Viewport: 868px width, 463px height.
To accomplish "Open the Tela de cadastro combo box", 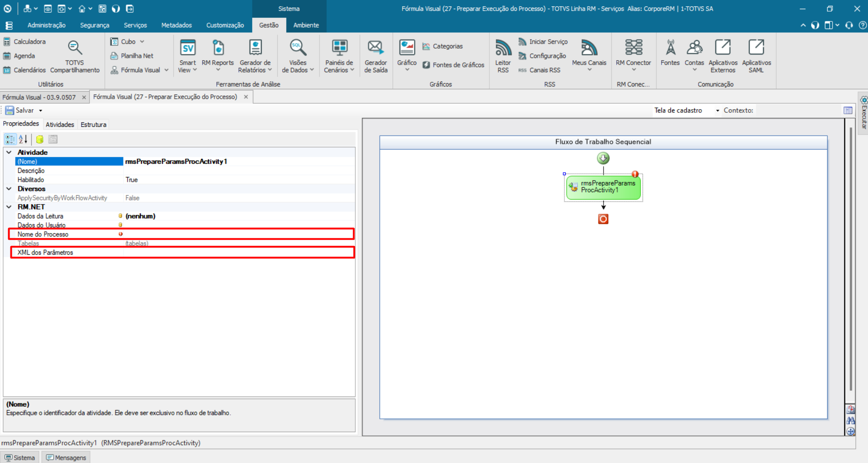I will tap(686, 111).
